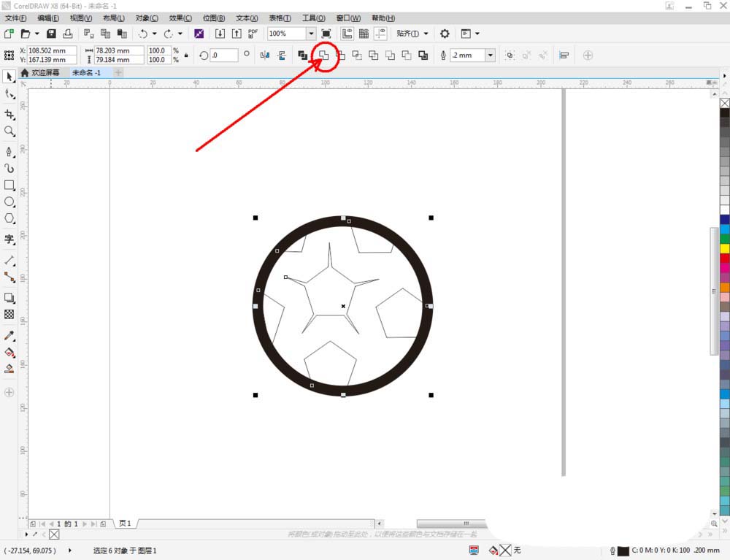
Task: Select the Smart Fill tool
Action: click(x=9, y=369)
